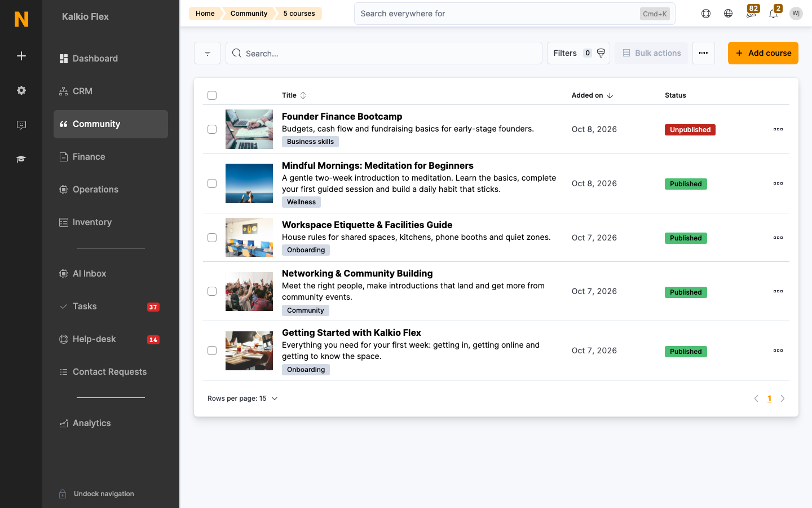Click page number 1
The width and height of the screenshot is (812, 508).
769,398
